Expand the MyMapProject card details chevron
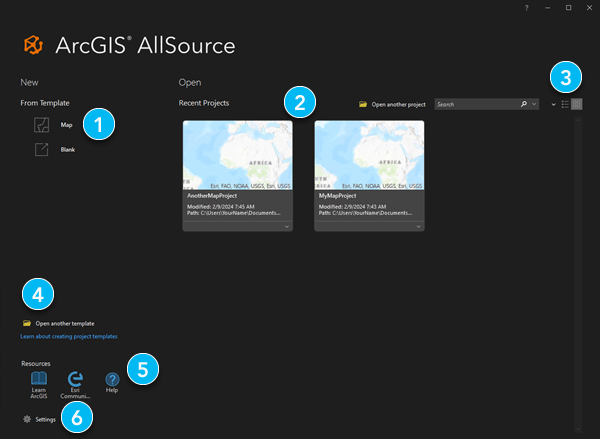 [418, 227]
